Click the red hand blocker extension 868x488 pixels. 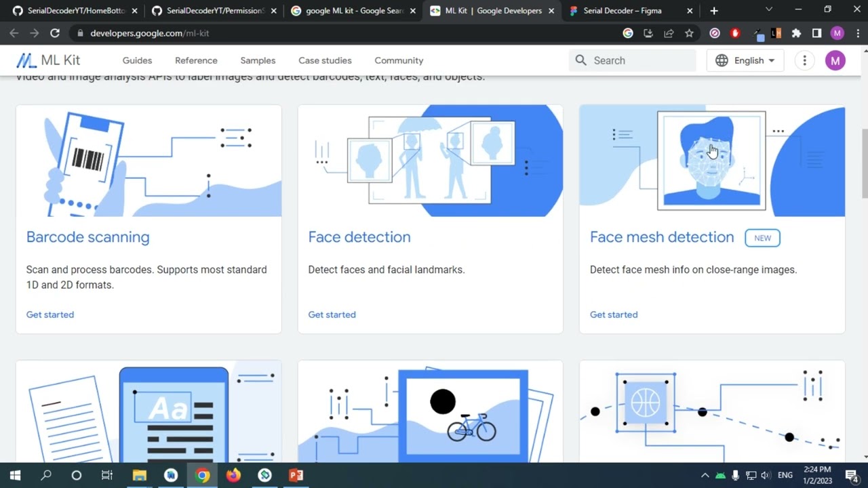(735, 33)
